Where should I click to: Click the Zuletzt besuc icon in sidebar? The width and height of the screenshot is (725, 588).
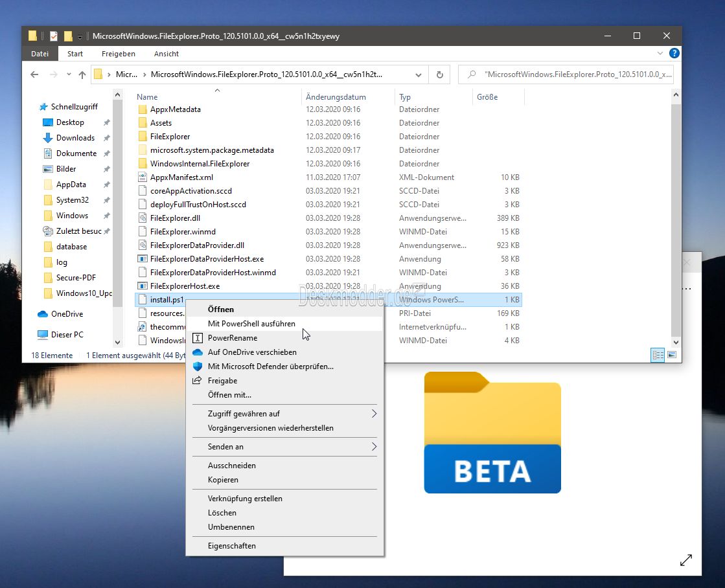(48, 231)
